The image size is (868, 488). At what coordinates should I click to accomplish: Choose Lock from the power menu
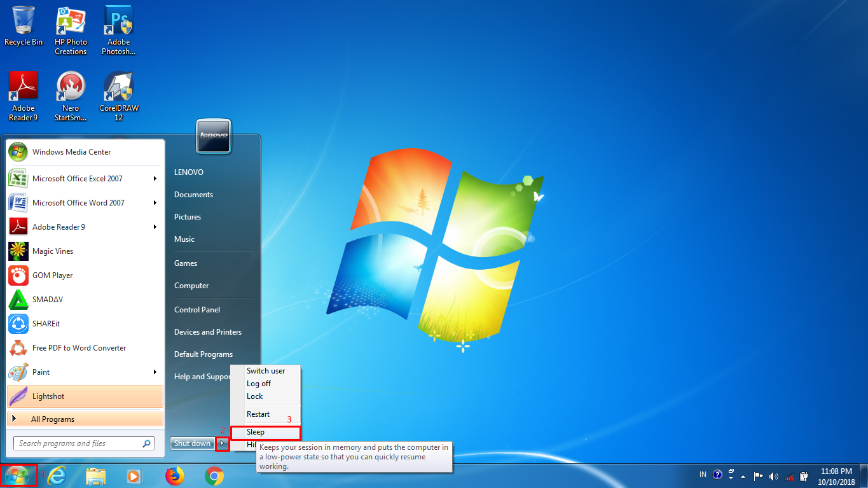click(x=266, y=396)
